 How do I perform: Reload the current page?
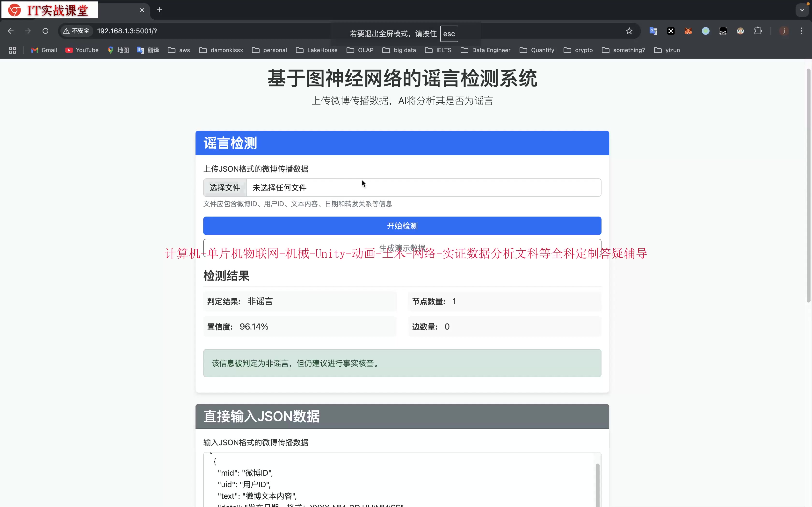pyautogui.click(x=45, y=31)
